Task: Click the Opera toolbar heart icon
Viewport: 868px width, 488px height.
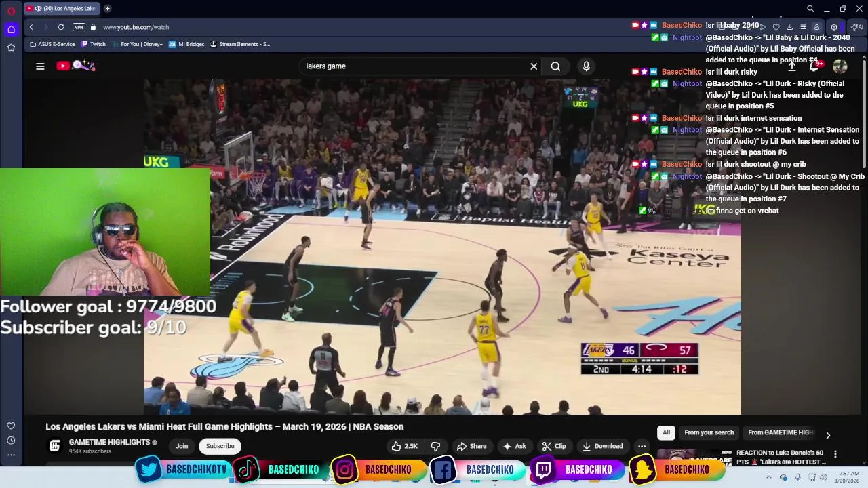Action: [x=776, y=27]
